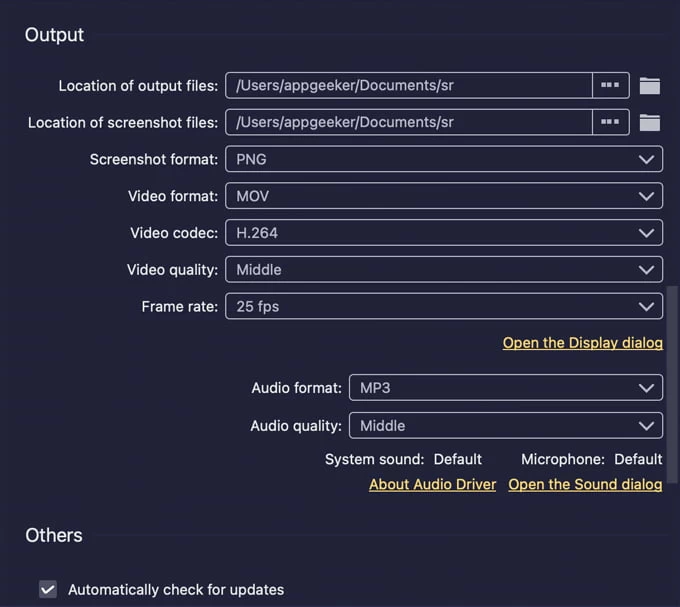Click the folder icon for output files location
Image resolution: width=680 pixels, height=607 pixels.
(650, 86)
